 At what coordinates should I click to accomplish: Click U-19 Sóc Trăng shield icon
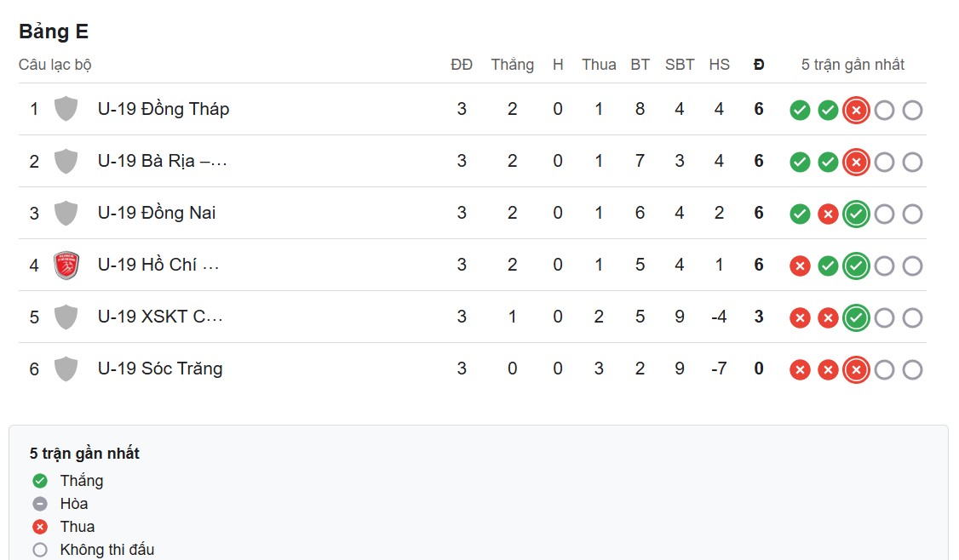66,369
